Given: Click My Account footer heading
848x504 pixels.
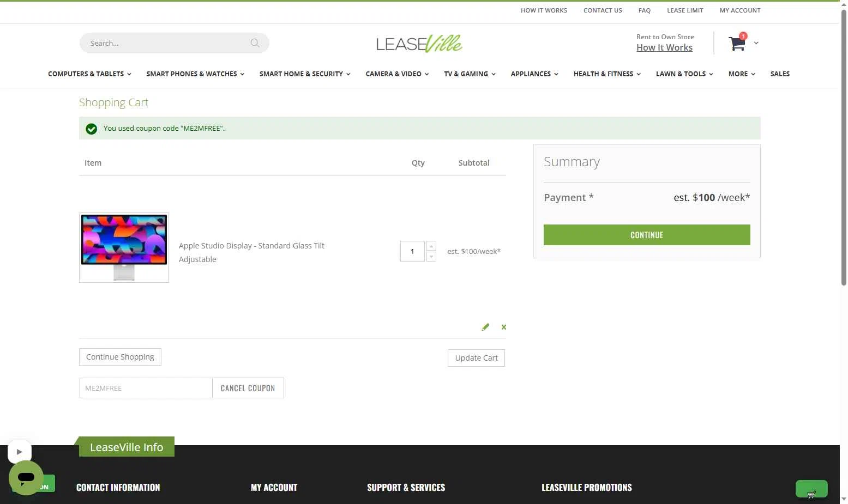Looking at the screenshot, I should pos(274,488).
